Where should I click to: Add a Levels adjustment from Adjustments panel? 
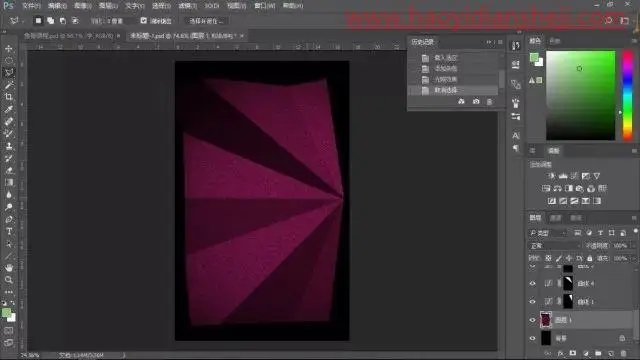[x=563, y=176]
